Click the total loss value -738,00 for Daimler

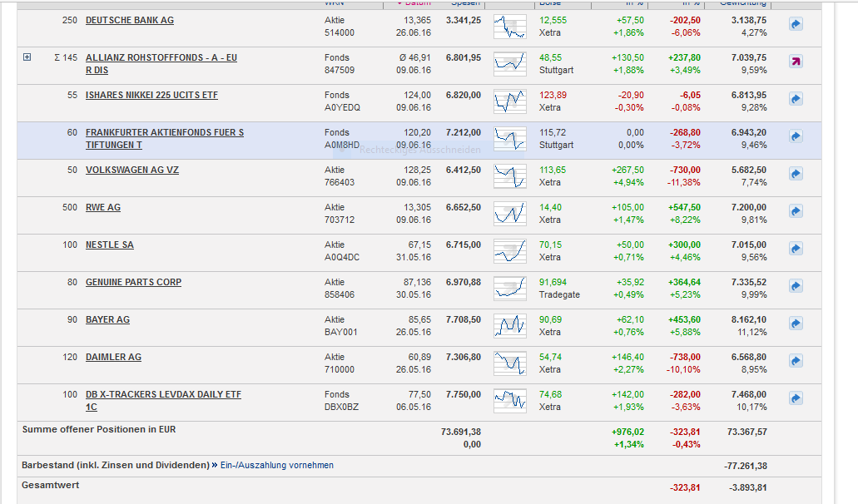tap(685, 357)
